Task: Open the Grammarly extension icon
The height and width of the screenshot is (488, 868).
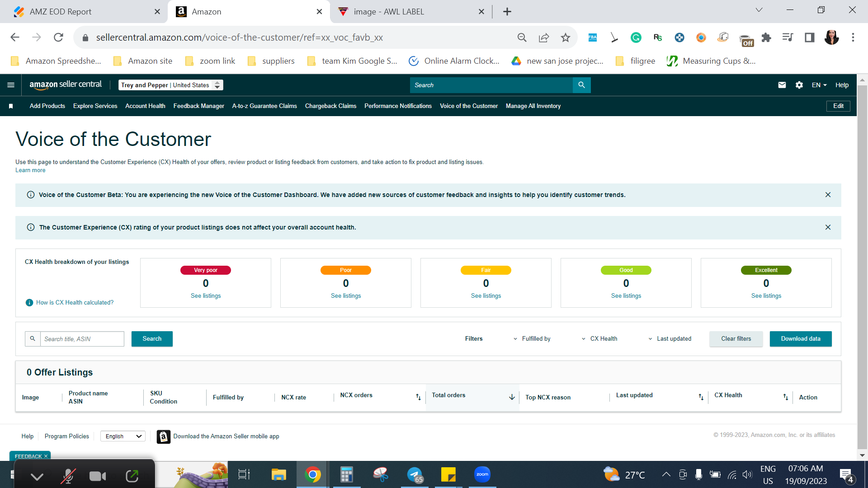Action: point(636,38)
